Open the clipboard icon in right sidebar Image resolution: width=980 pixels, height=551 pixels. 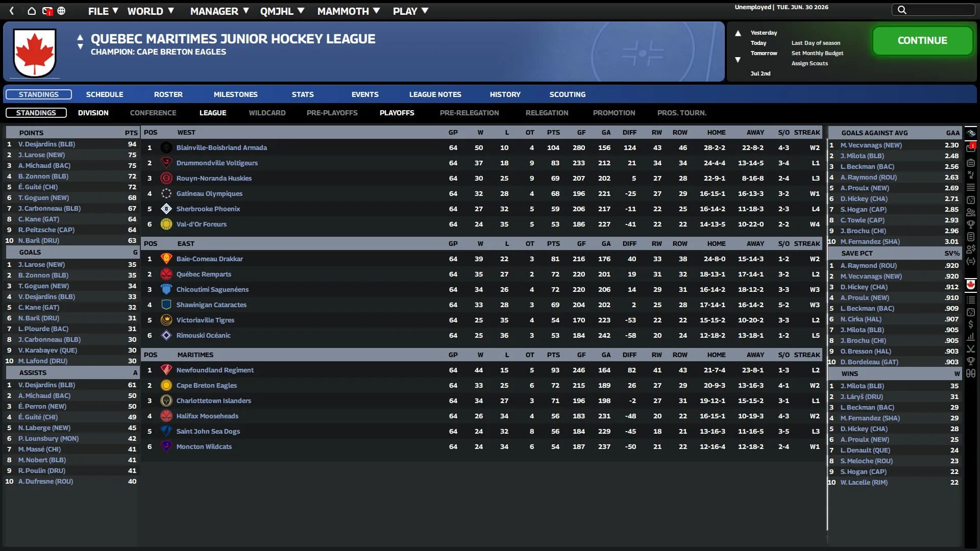971,163
